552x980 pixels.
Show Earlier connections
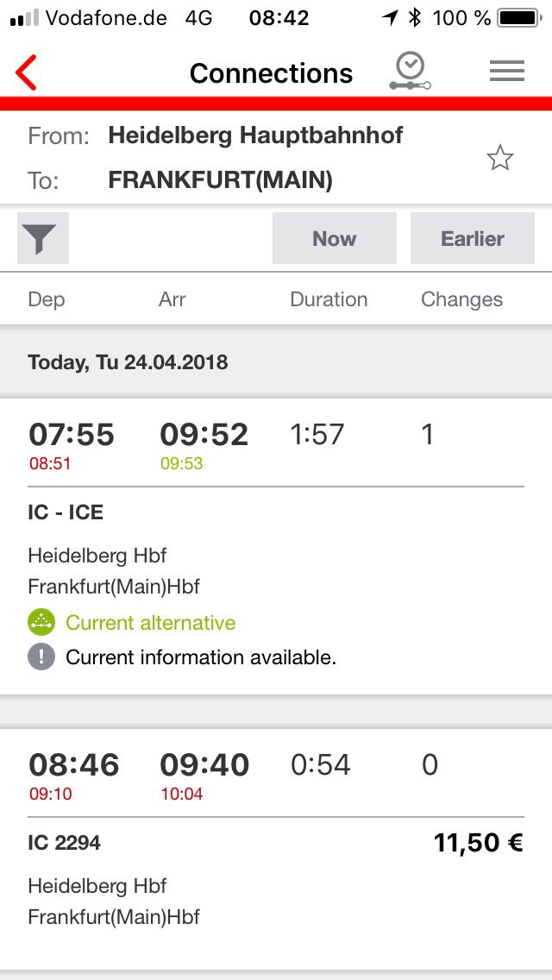pos(472,239)
